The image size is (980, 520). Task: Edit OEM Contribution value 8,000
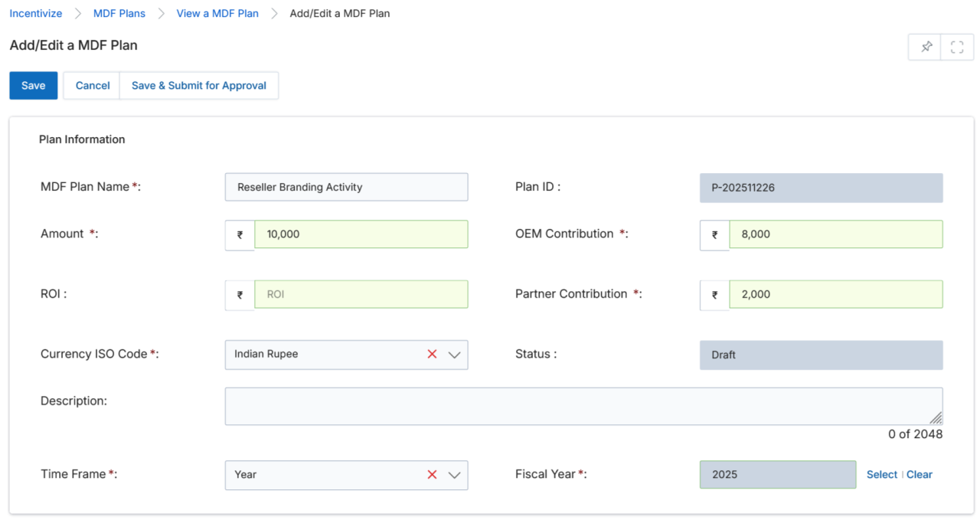point(835,234)
